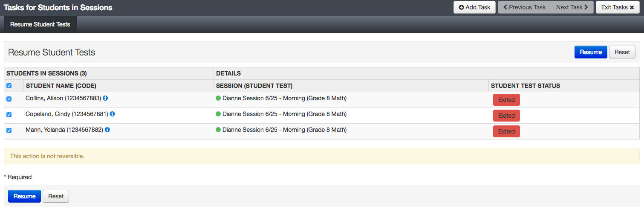Click green status dot in Collins row
The image size is (644, 212).
218,99
